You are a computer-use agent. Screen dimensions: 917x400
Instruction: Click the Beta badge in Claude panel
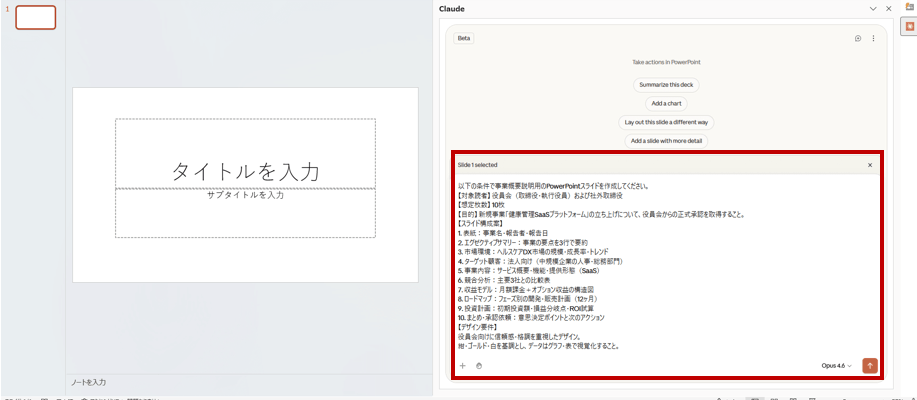click(464, 38)
